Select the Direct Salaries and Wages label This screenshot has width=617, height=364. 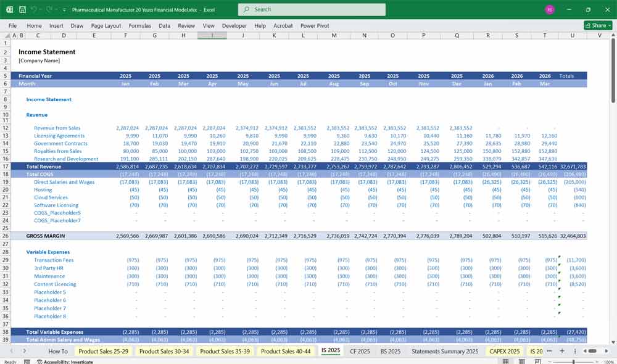tap(64, 182)
